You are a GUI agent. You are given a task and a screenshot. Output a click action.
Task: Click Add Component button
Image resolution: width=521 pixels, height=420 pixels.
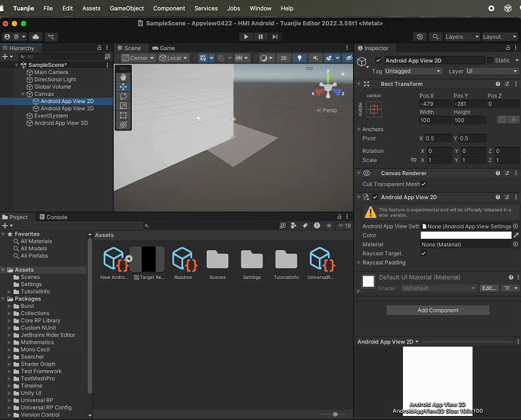tap(438, 310)
